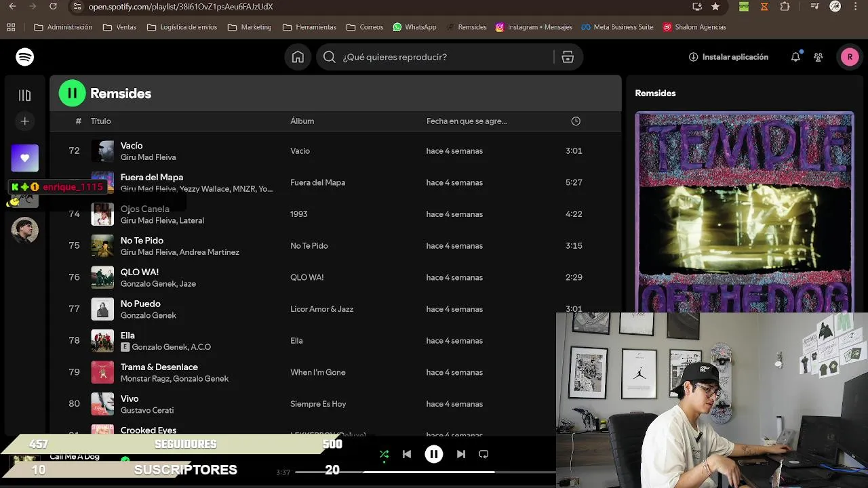868x488 pixels.
Task: Open browser extensions puzzle icon
Action: click(785, 6)
